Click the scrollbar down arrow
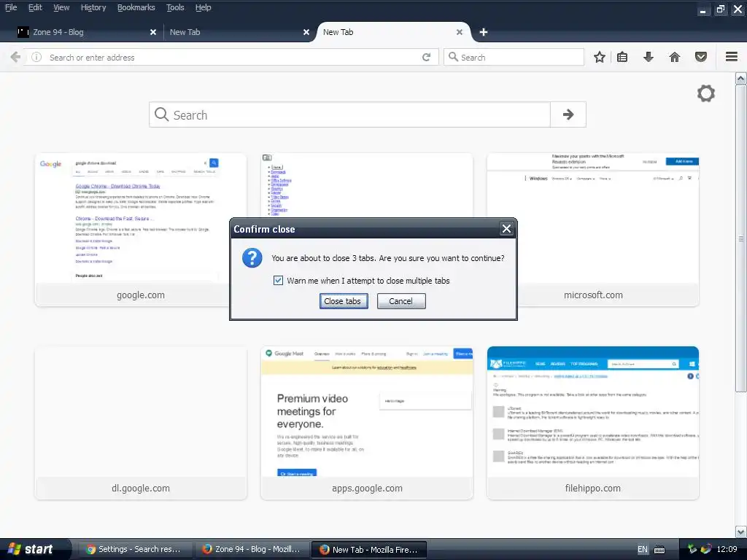This screenshot has width=747, height=560. (741, 532)
